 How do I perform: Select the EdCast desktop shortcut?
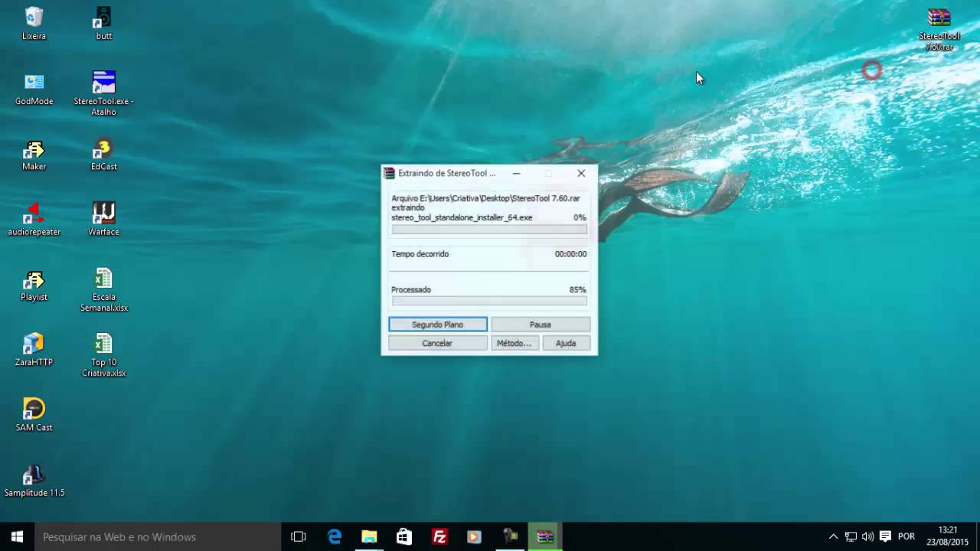coord(103,154)
